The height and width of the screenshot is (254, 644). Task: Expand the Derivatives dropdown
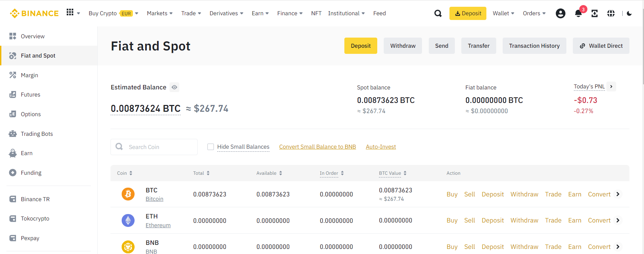pos(226,14)
